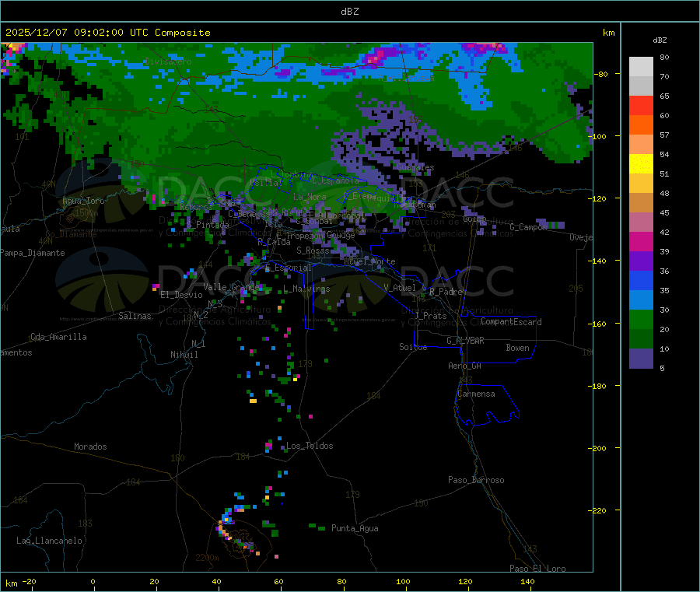
Task: Click the 65 dBZ red color swatch
Action: [x=641, y=105]
